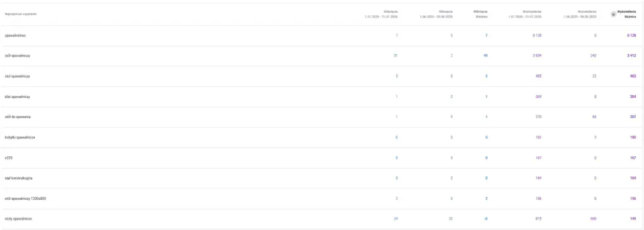
Task: Click the negative clicks difference -8
Action: pyautogui.click(x=486, y=219)
